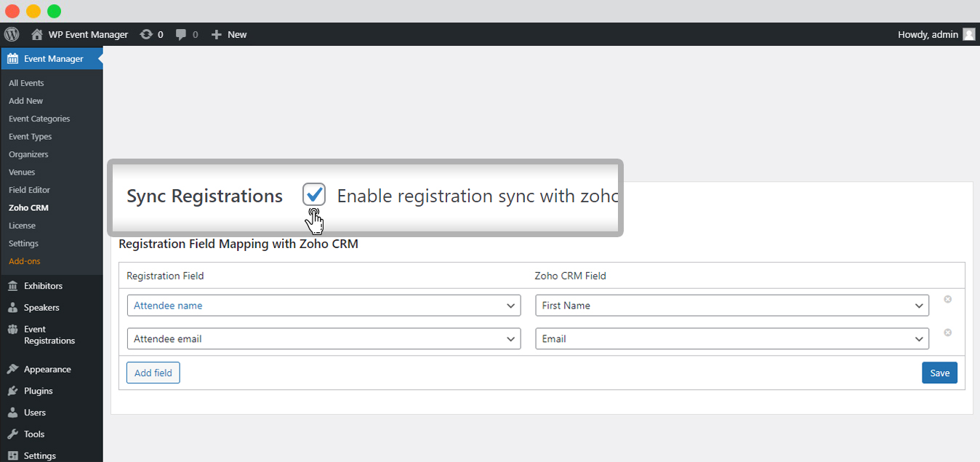Open the Event Manager main menu
Viewport: 980px width, 462px height.
[52, 59]
